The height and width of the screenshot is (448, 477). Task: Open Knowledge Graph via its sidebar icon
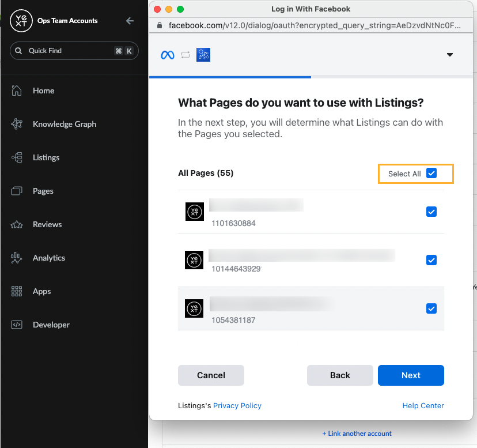[x=17, y=124]
